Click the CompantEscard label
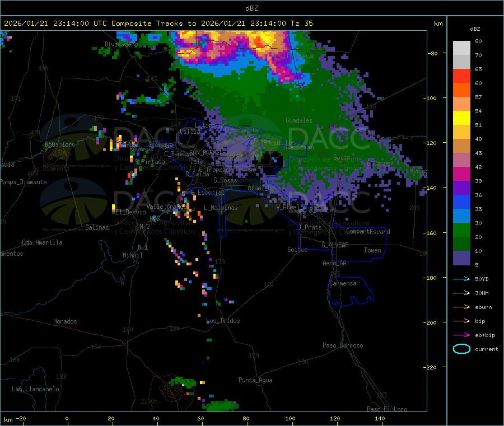 [x=368, y=231]
